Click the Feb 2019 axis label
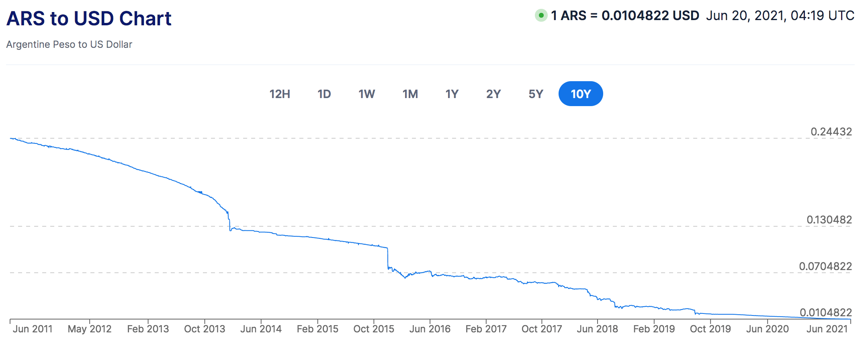Image resolution: width=868 pixels, height=340 pixels. [654, 329]
